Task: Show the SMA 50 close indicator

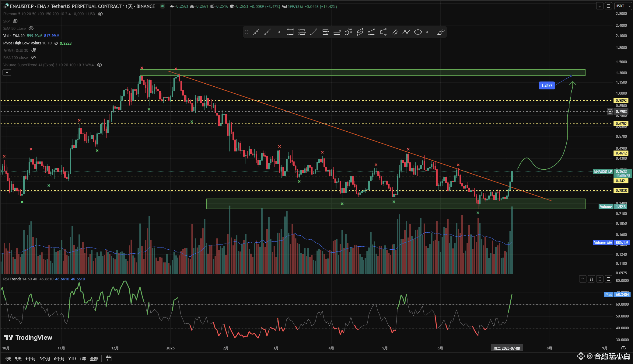Action: 31,28
